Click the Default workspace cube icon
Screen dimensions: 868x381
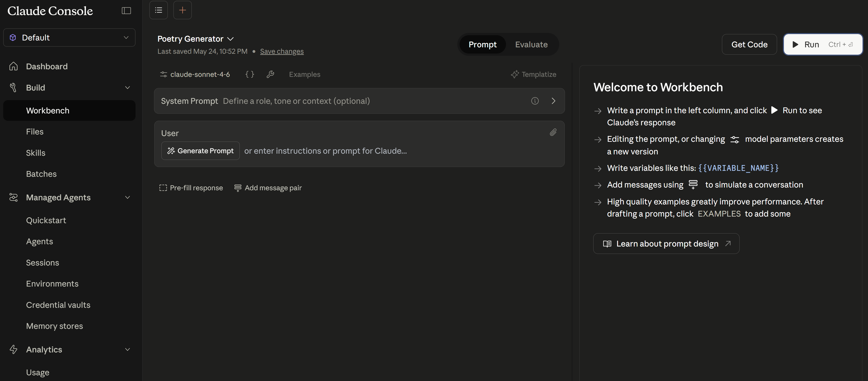(x=13, y=38)
